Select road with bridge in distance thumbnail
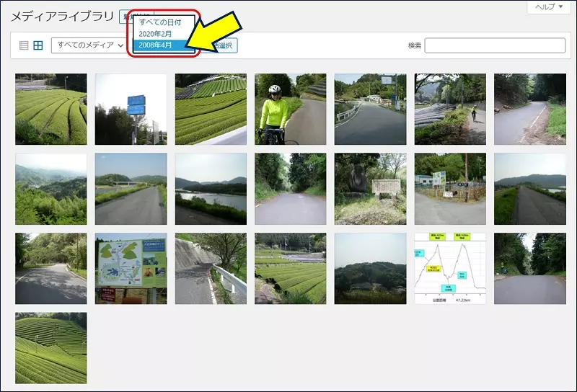577x392 pixels. coord(131,189)
